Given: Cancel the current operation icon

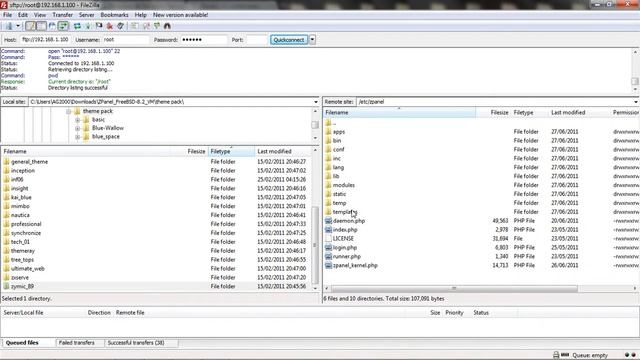Looking at the screenshot, I should (x=99, y=26).
